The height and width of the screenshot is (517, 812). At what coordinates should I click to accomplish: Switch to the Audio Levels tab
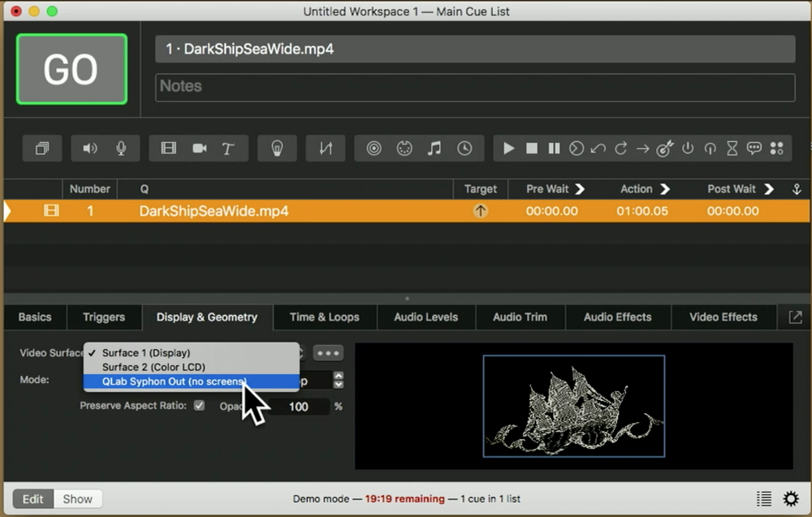(x=425, y=317)
